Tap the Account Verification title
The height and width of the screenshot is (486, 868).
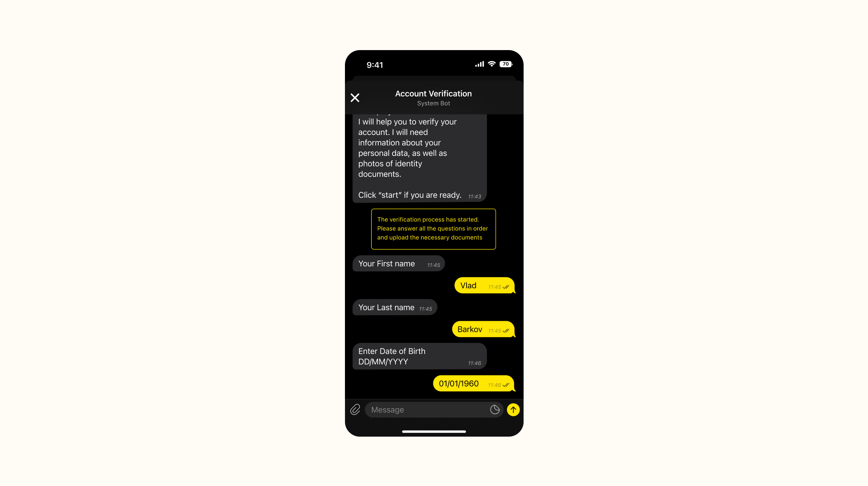(x=433, y=93)
